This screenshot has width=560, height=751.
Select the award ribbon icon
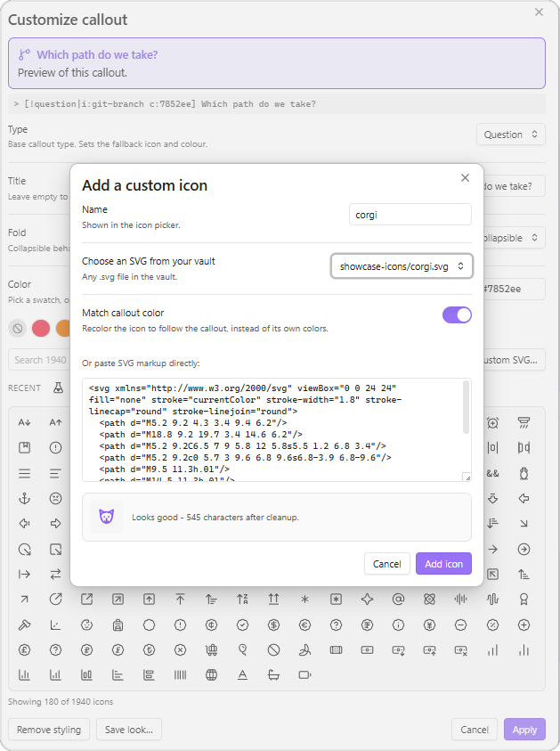click(x=523, y=600)
